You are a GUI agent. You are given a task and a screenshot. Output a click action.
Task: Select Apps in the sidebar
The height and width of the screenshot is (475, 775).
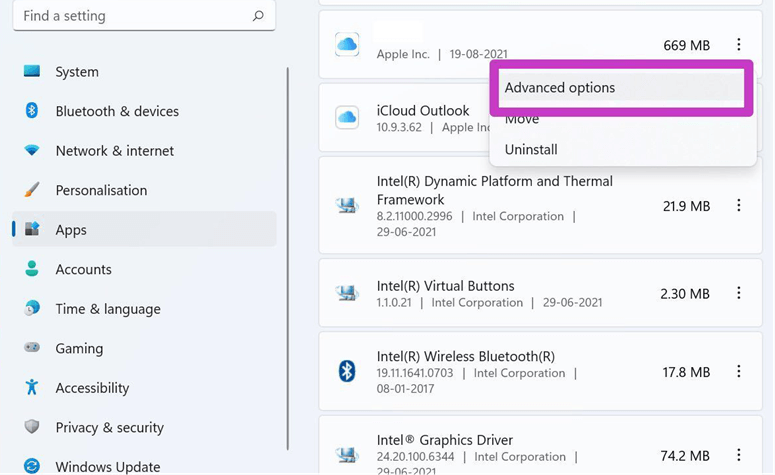point(144,229)
